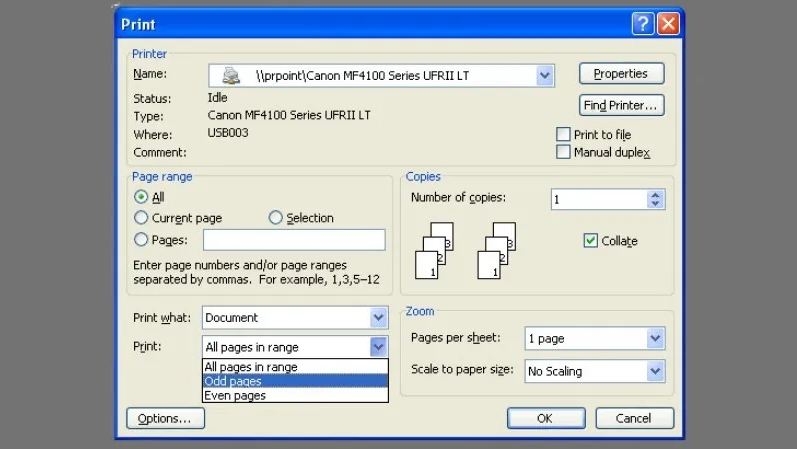Choose Odd pages option
This screenshot has height=449, width=797.
tap(295, 381)
